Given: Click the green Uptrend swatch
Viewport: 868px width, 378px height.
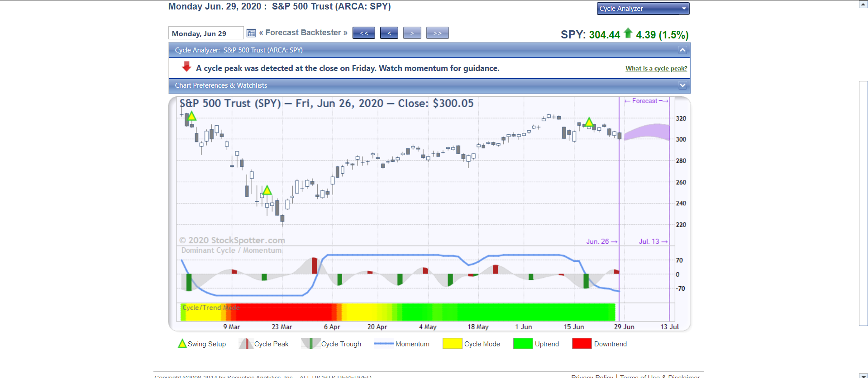Looking at the screenshot, I should tap(523, 344).
